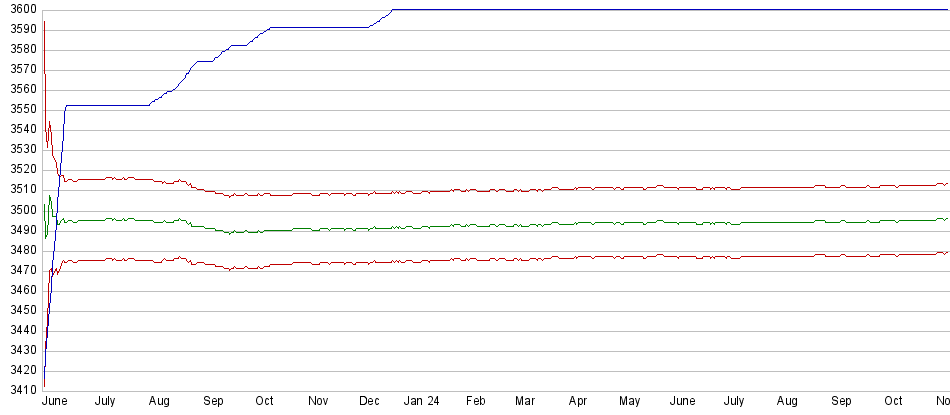Select the 'Feb' month label
The height and width of the screenshot is (415, 950).
click(476, 400)
